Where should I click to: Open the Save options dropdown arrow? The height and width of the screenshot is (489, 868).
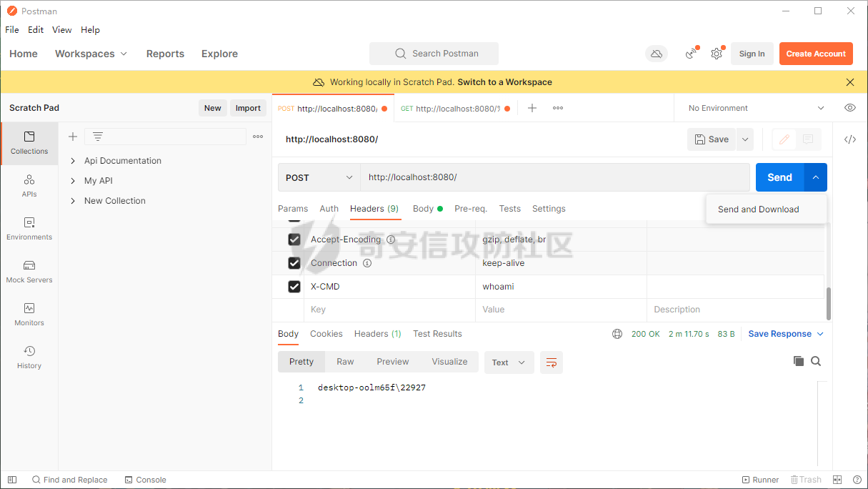tap(745, 139)
